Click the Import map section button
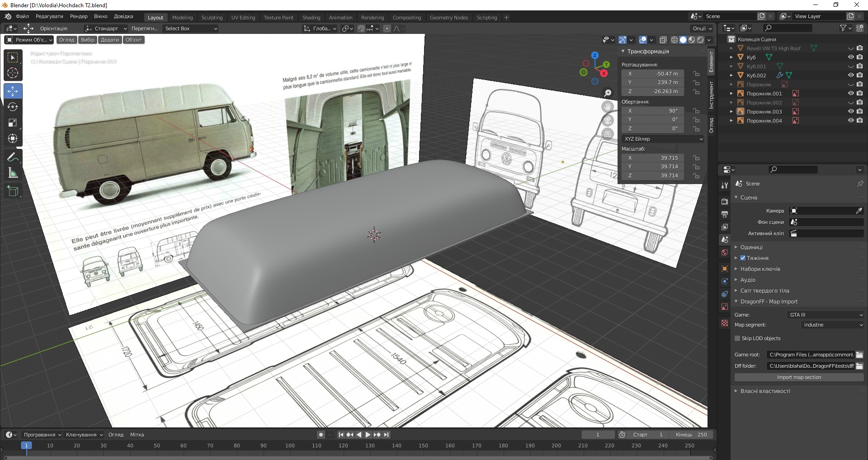 799,377
